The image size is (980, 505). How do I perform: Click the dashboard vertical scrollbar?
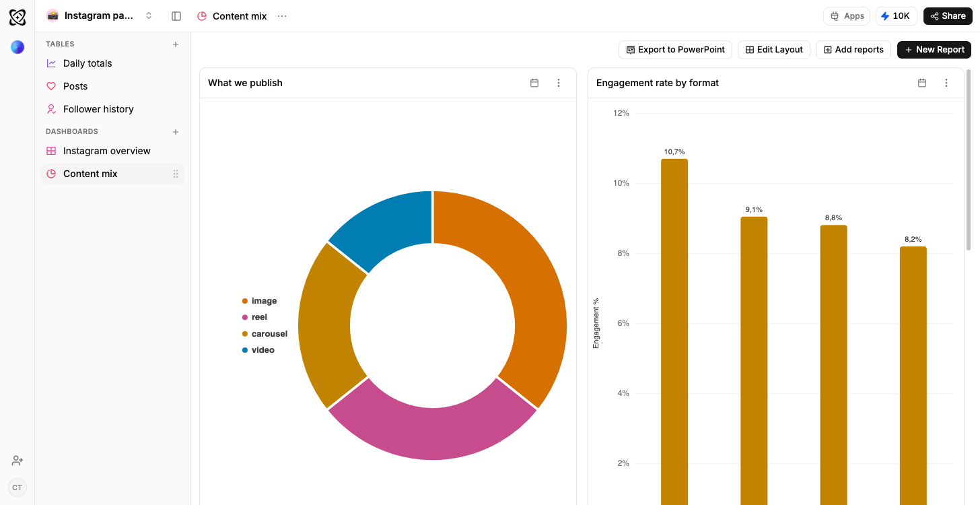969,160
